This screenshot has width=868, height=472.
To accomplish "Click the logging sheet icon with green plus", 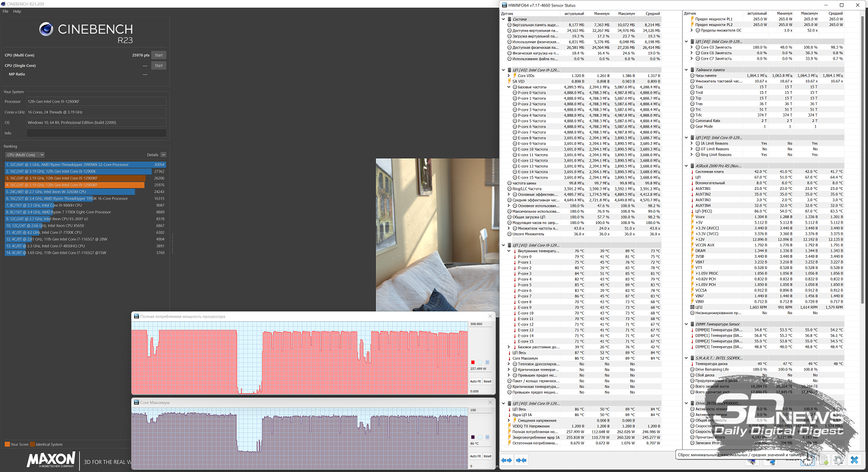I will 823,460.
